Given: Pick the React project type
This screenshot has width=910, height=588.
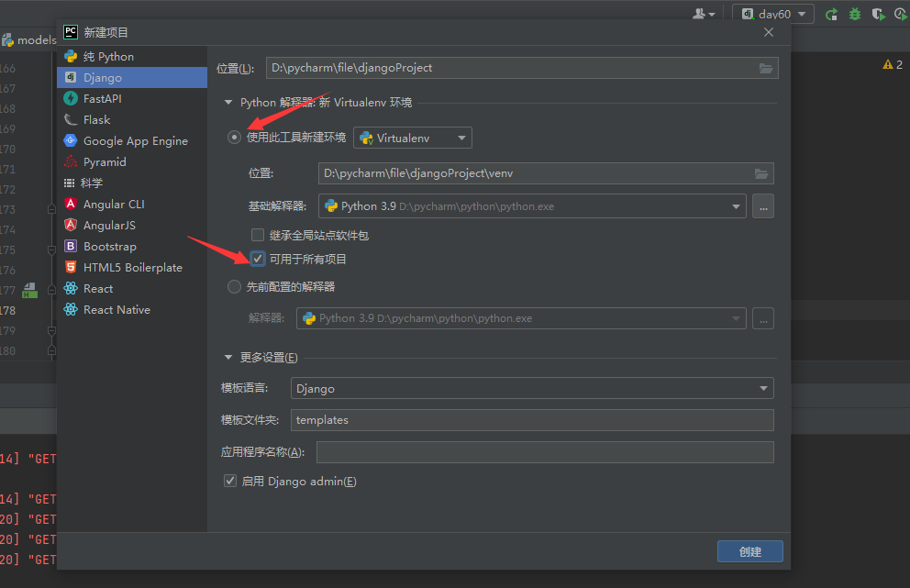Looking at the screenshot, I should coord(132,288).
